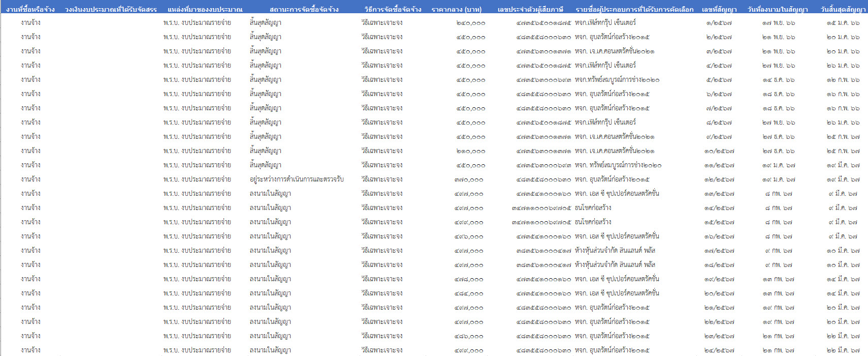Select the price cell showing ๒๑๐,๐๐๐

click(471, 151)
